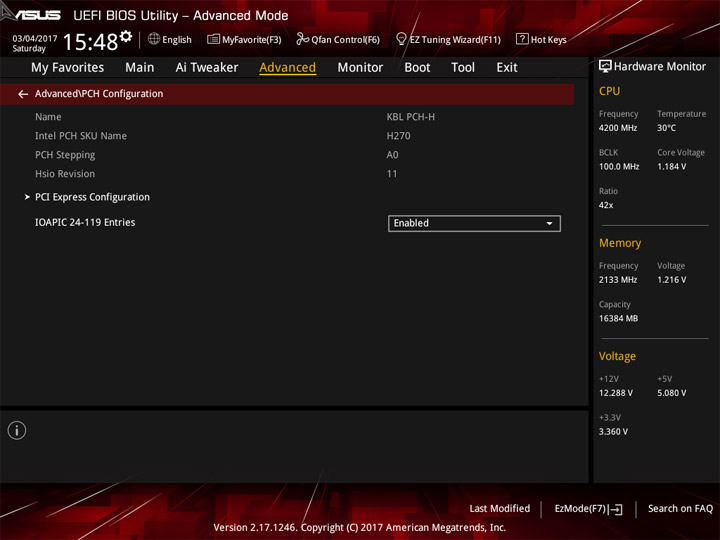Screen dimensions: 720x540
Task: Open the My Favorites tab
Action: point(68,68)
